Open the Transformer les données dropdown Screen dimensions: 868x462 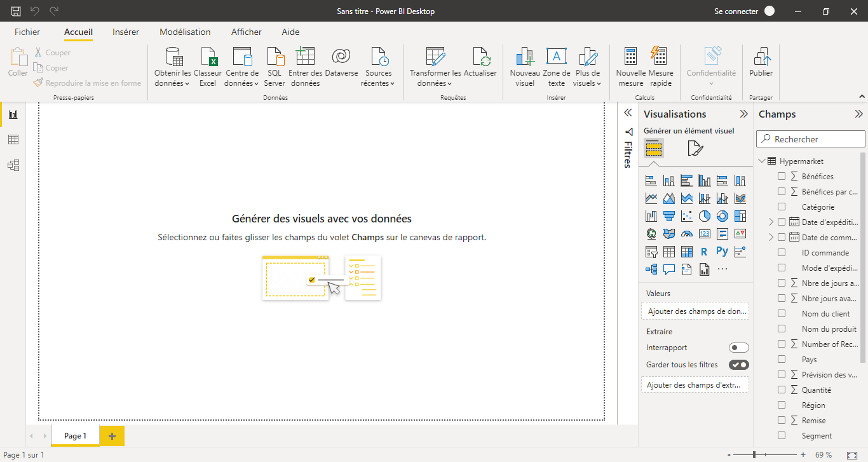tap(435, 66)
